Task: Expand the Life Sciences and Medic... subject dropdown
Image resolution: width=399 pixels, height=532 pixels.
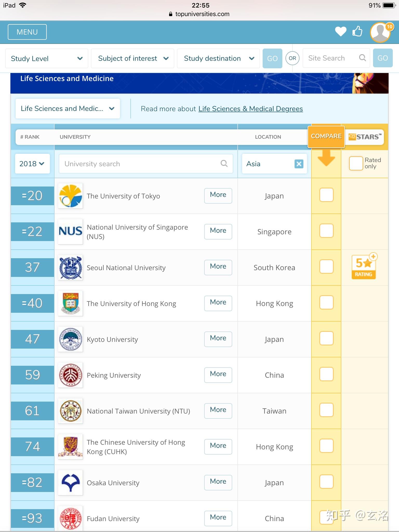Action: coord(68,109)
